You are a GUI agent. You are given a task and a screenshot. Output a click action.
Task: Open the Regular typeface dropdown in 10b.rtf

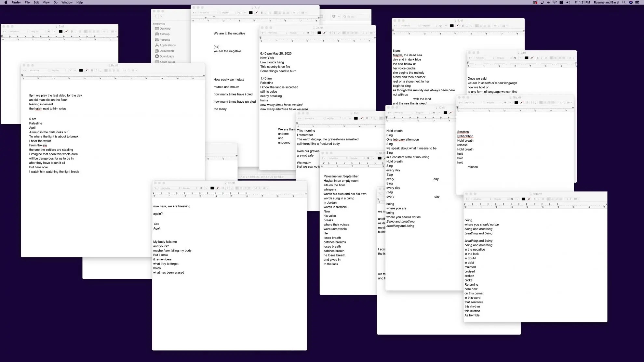pyautogui.click(x=501, y=199)
